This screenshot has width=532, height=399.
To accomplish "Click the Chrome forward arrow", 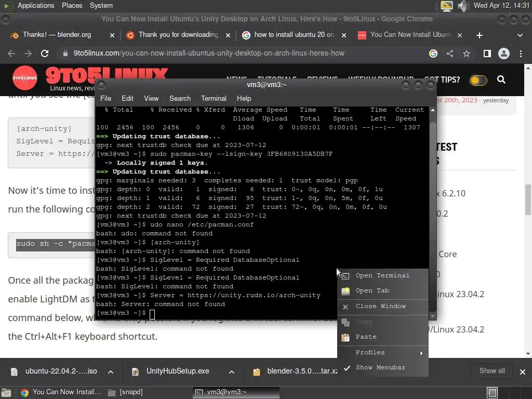I will coord(28,54).
